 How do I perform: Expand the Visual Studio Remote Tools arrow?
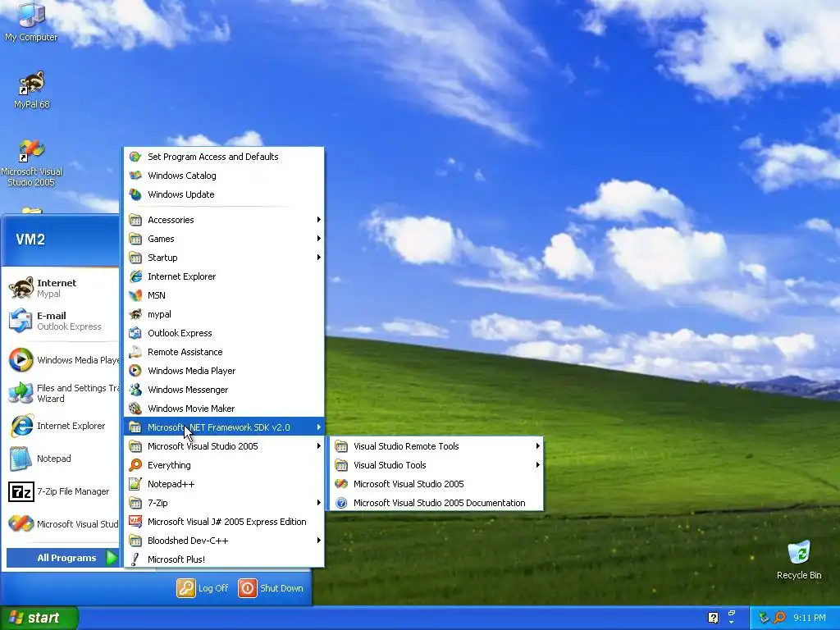[538, 445]
